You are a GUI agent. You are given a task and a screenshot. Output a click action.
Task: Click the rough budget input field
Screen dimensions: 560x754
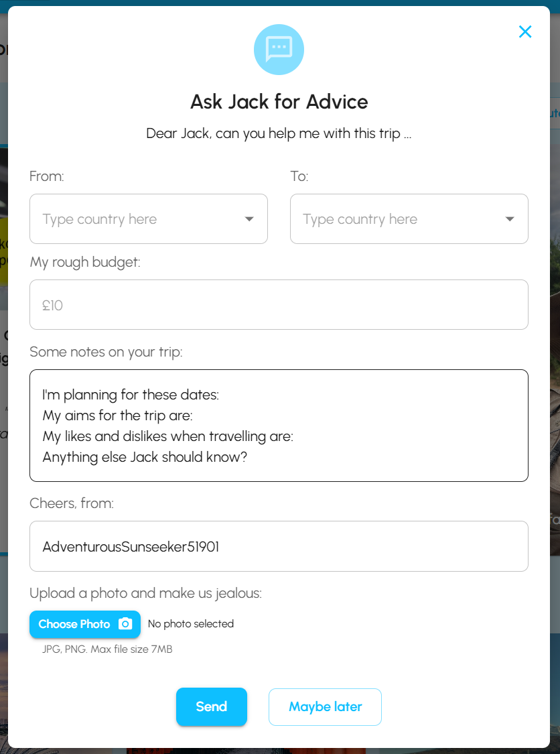point(279,305)
